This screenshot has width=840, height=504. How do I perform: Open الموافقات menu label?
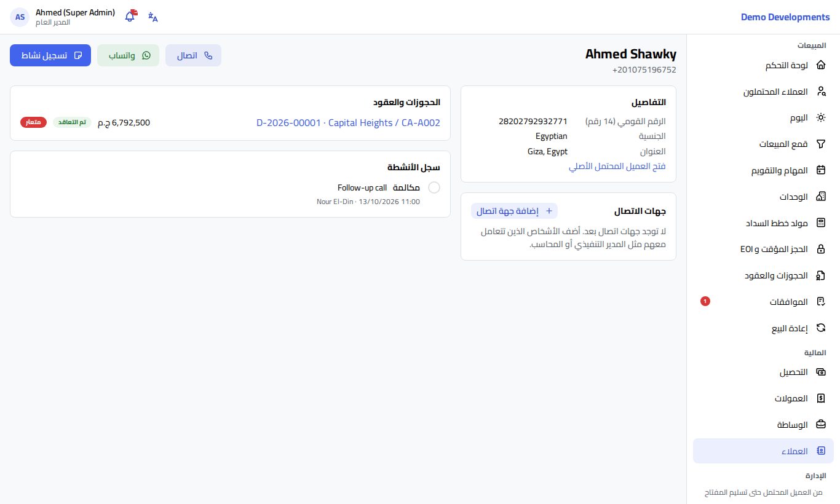tap(789, 302)
